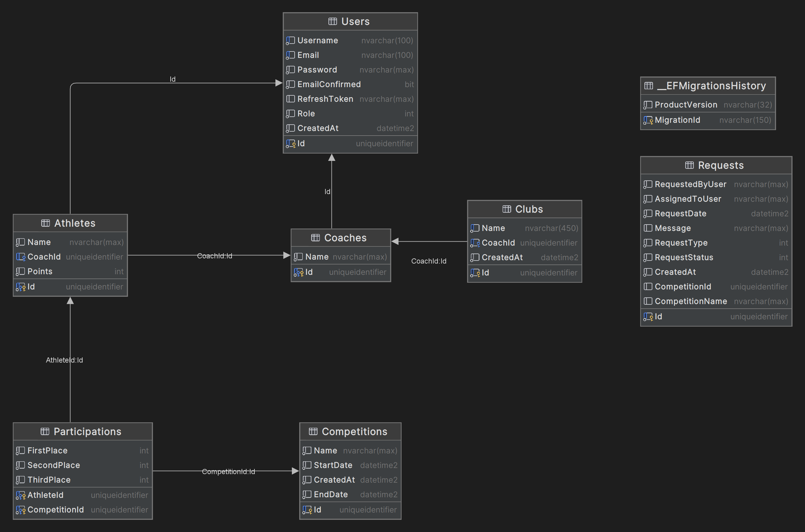Select the Message column in Requests
The image size is (805, 532).
(716, 228)
